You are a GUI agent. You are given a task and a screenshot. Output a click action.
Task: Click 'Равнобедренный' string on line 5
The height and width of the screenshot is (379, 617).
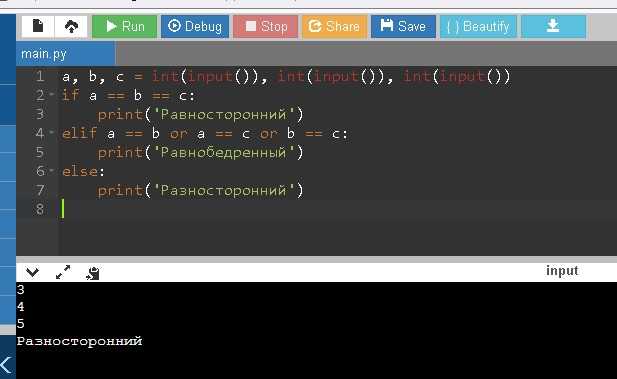pos(224,152)
